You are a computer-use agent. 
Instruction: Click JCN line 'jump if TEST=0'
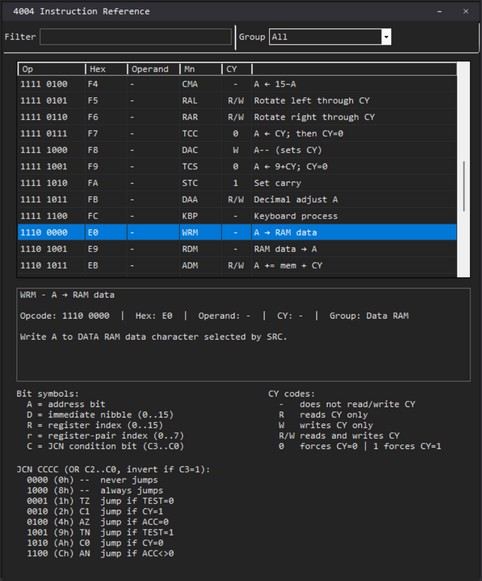(x=137, y=501)
